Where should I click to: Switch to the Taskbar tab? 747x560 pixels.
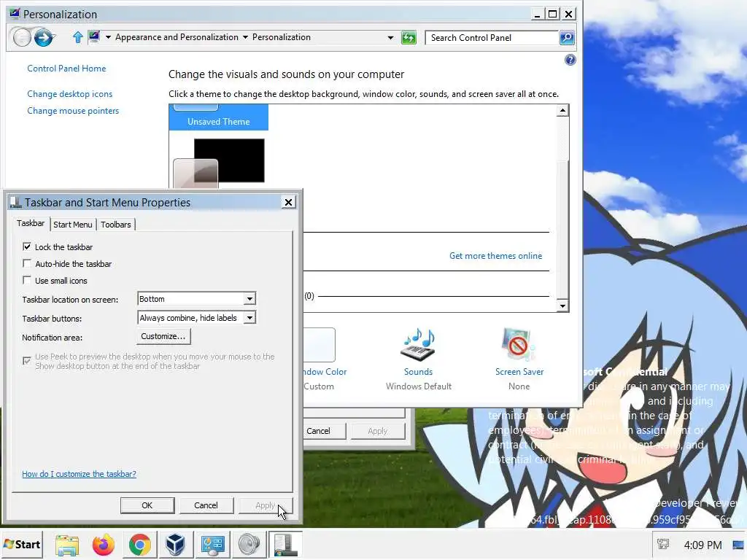[31, 223]
